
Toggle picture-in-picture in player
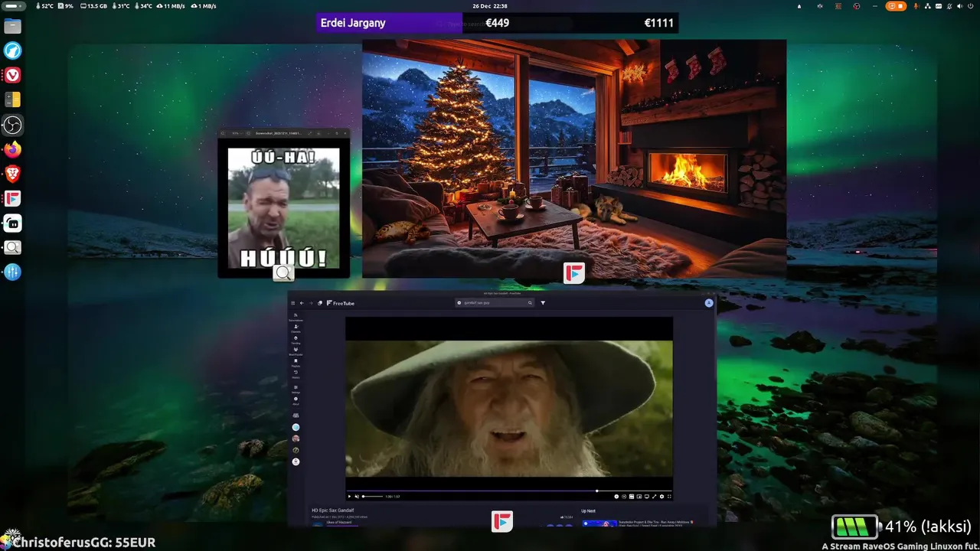tap(639, 497)
